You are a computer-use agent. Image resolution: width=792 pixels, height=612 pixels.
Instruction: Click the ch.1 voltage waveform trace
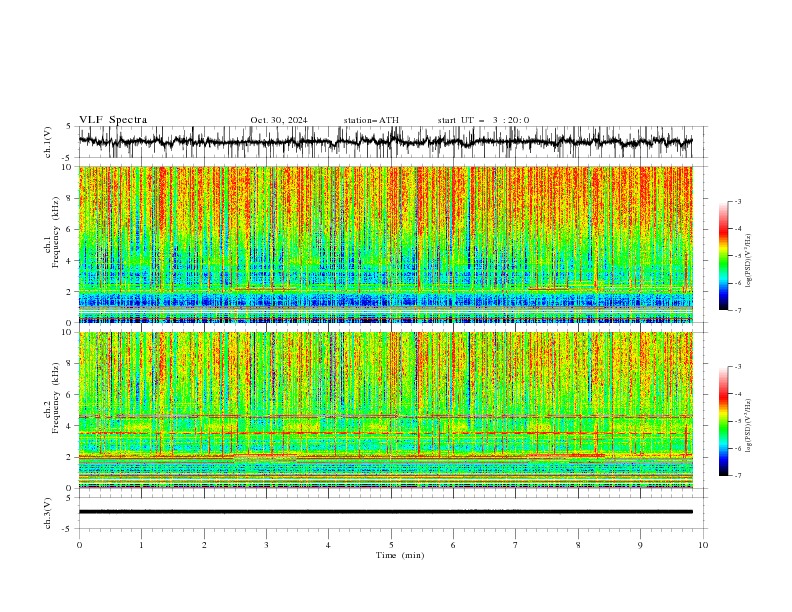(385, 142)
